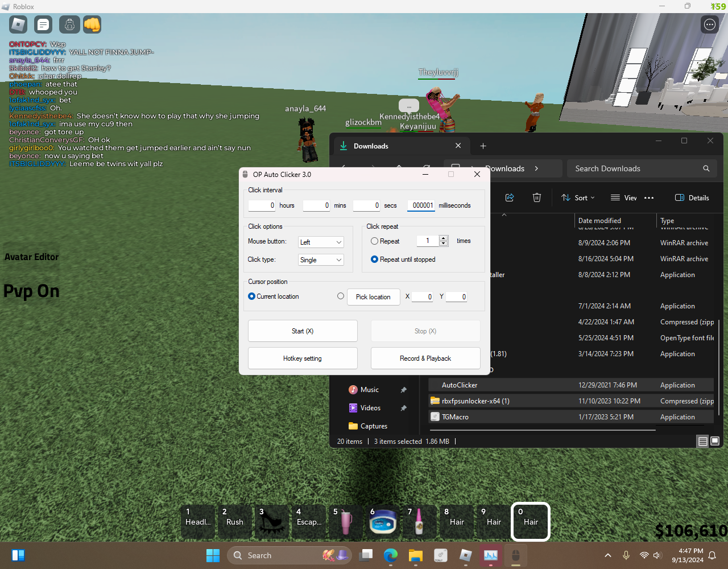Open the Wi-Fi network tray icon
The height and width of the screenshot is (569, 728).
(644, 555)
